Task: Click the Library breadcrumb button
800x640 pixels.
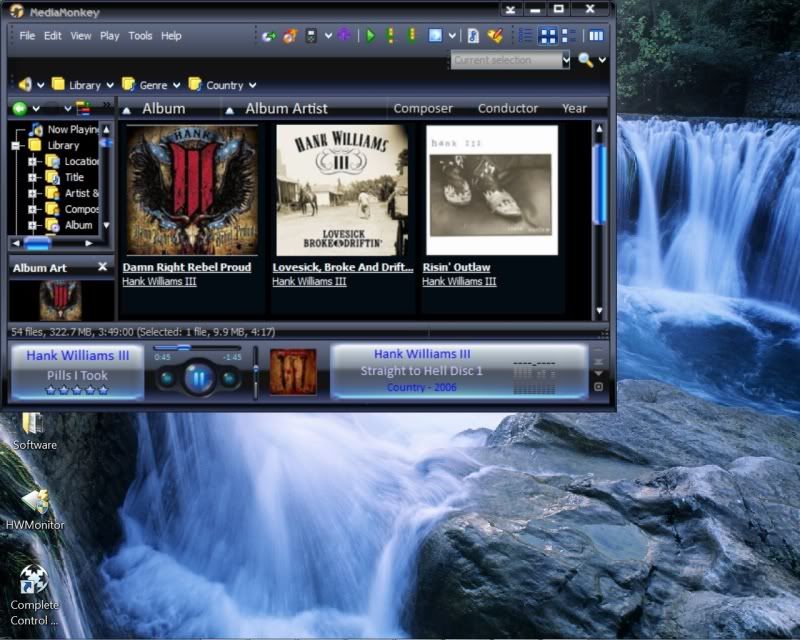Action: 76,85
